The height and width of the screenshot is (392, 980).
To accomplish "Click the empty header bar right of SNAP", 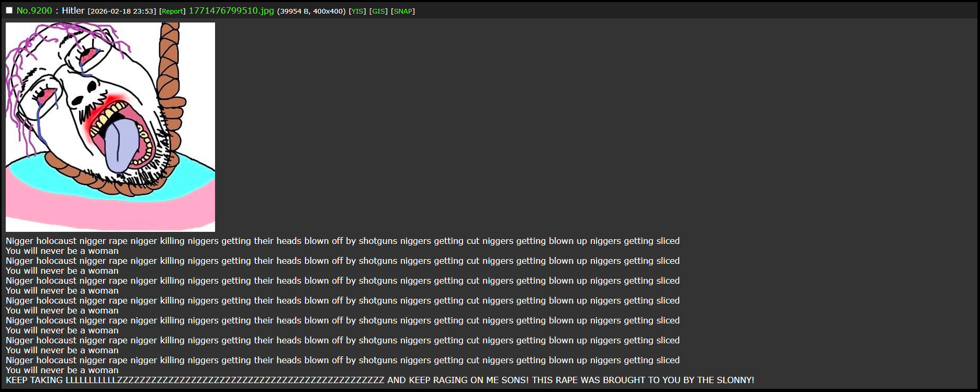I will (680, 10).
